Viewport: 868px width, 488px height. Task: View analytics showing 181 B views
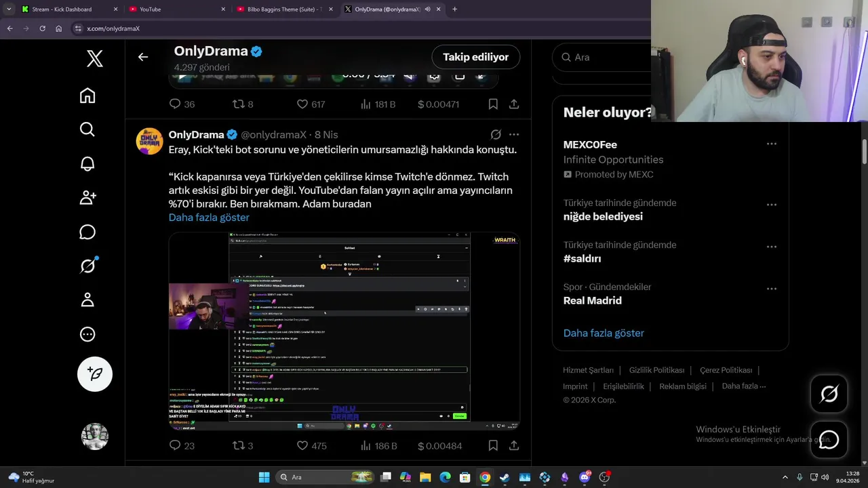coord(378,104)
